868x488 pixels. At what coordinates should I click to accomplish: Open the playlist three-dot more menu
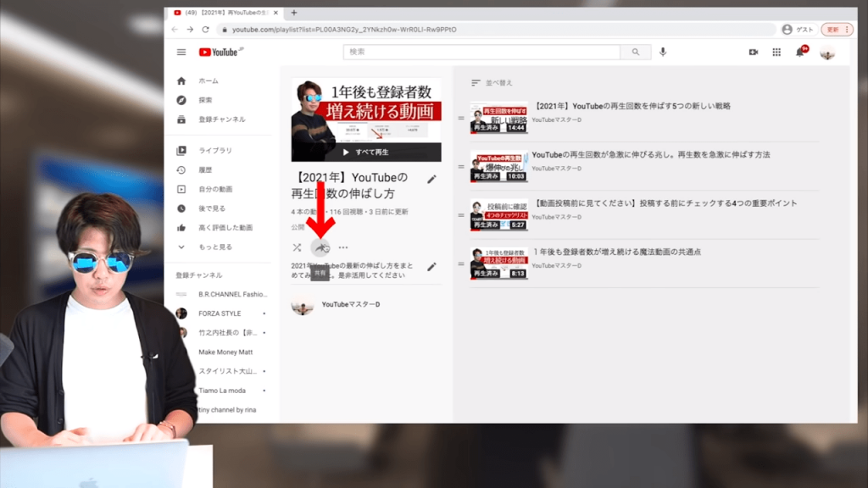[343, 247]
